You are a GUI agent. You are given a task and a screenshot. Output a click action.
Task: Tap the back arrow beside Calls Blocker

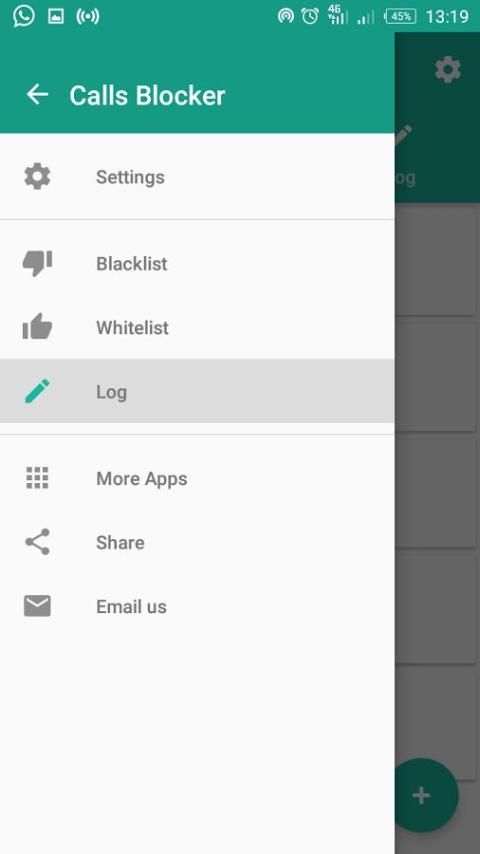(x=37, y=94)
